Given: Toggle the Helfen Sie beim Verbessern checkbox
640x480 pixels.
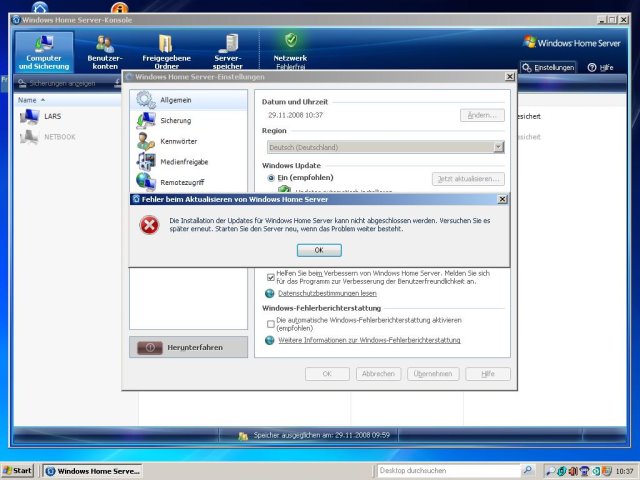Looking at the screenshot, I should (271, 278).
